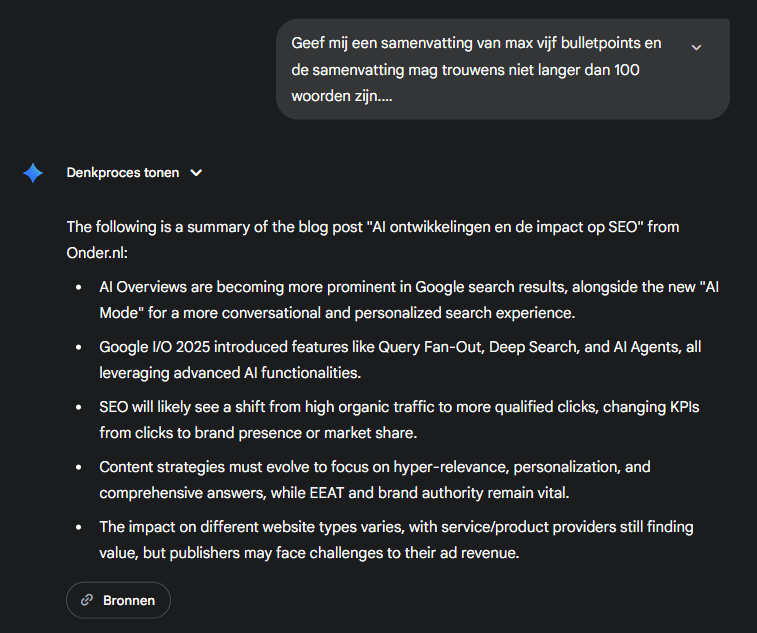Click the 'Denkproces tonen' label
757x633 pixels.
[x=123, y=173]
